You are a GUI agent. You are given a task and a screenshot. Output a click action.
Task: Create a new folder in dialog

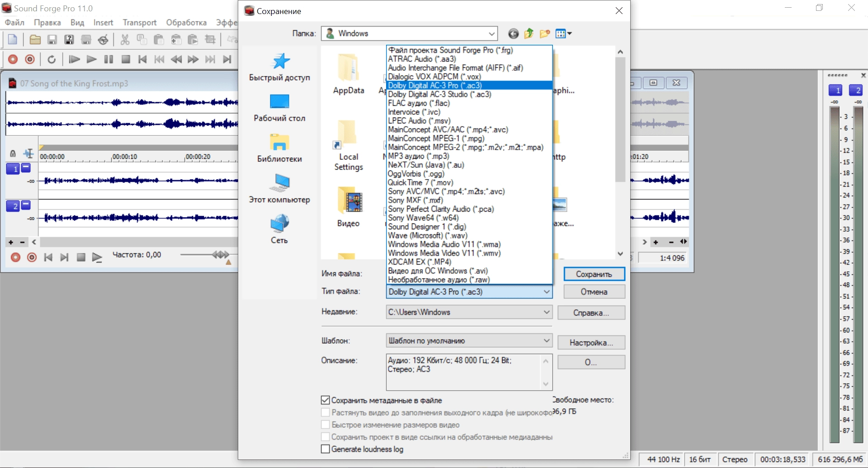pos(545,33)
